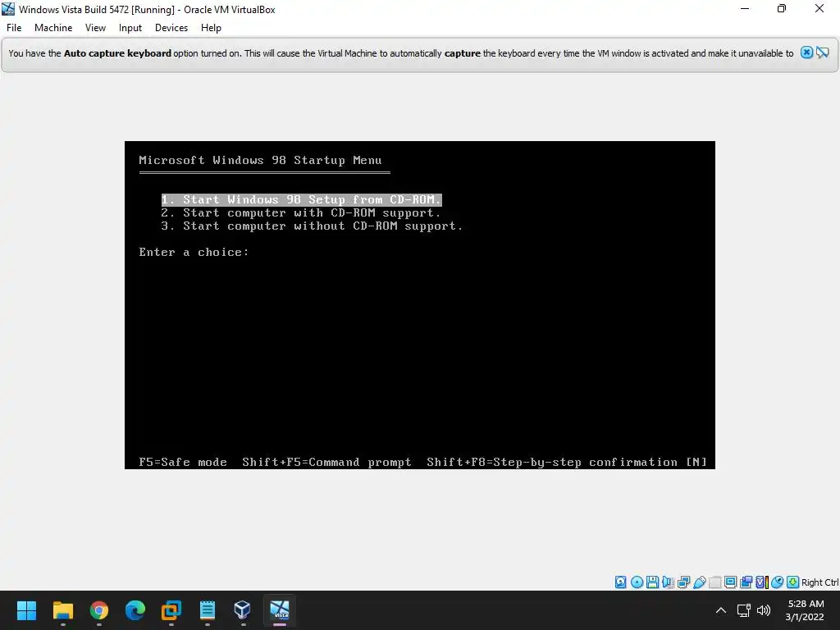Open the File menu

pyautogui.click(x=14, y=28)
